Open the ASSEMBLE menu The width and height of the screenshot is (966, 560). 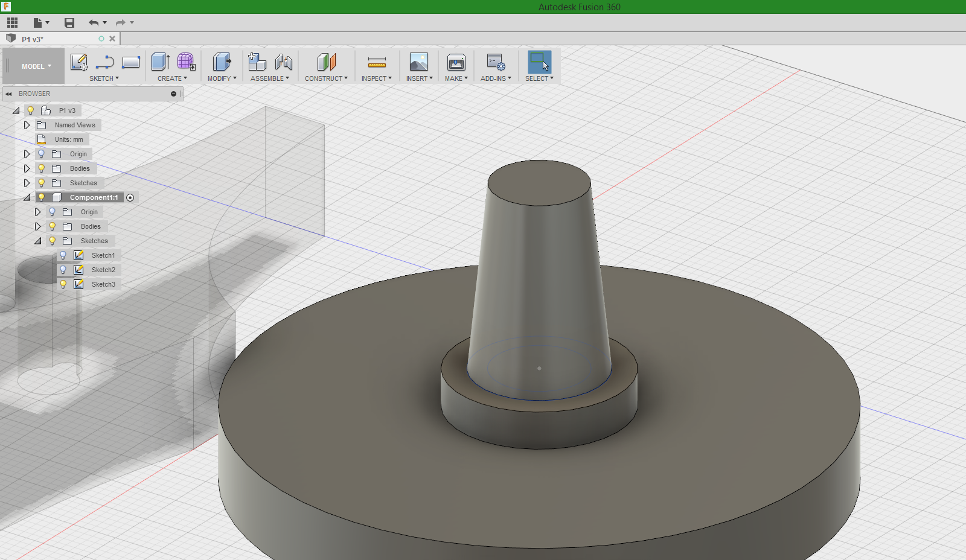(270, 78)
